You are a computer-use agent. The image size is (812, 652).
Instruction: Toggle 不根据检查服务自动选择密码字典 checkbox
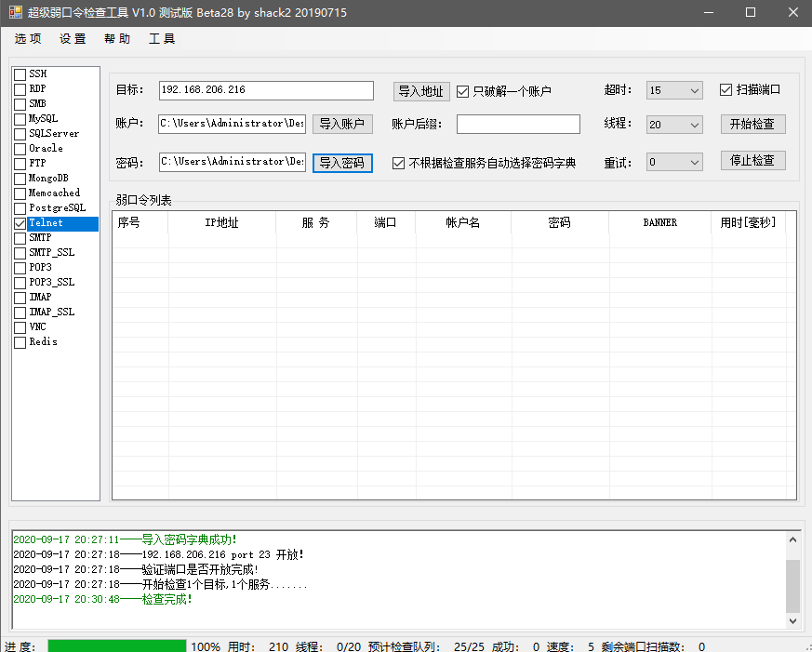click(398, 164)
